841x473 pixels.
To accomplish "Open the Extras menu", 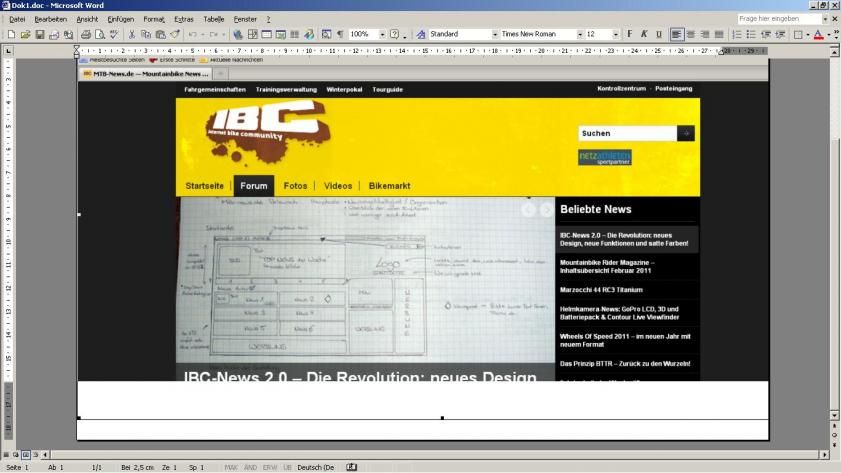I will point(184,19).
